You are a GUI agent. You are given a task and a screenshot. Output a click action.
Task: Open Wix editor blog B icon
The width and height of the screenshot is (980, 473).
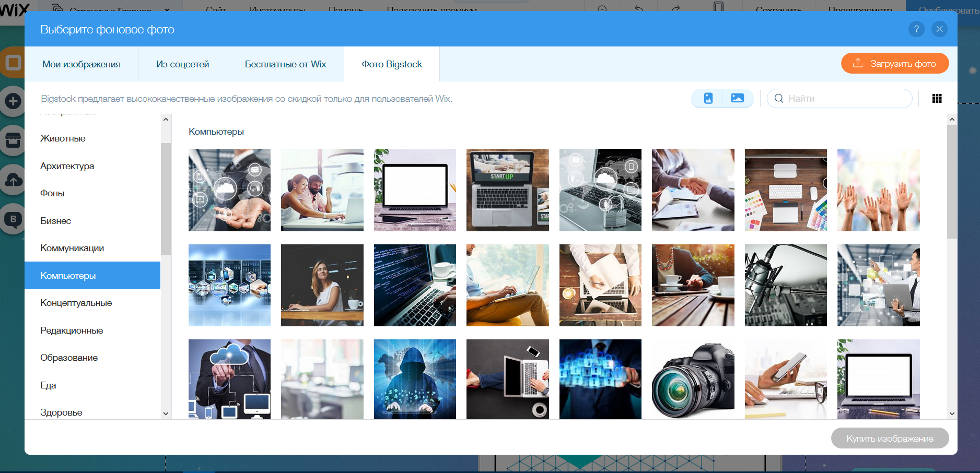pos(13,219)
